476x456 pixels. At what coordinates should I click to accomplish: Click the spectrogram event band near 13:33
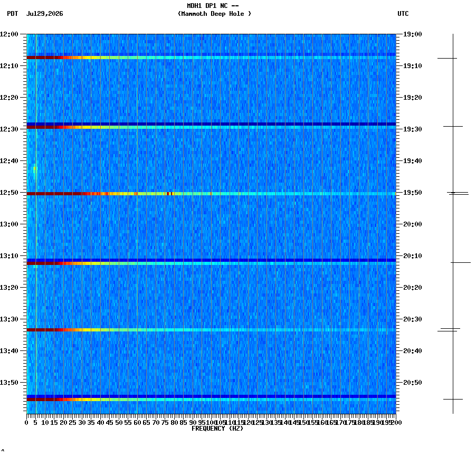(211, 330)
